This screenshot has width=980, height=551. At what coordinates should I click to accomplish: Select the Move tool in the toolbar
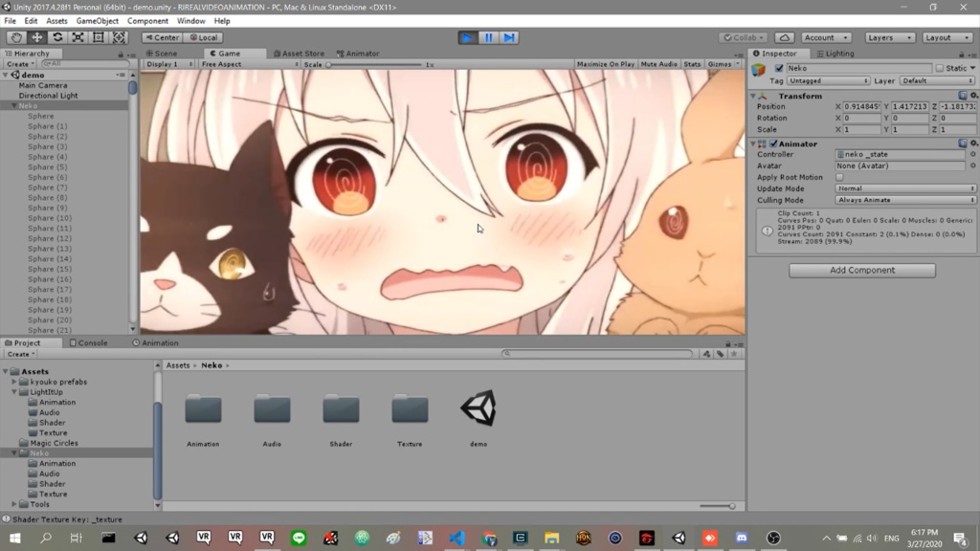[35, 36]
